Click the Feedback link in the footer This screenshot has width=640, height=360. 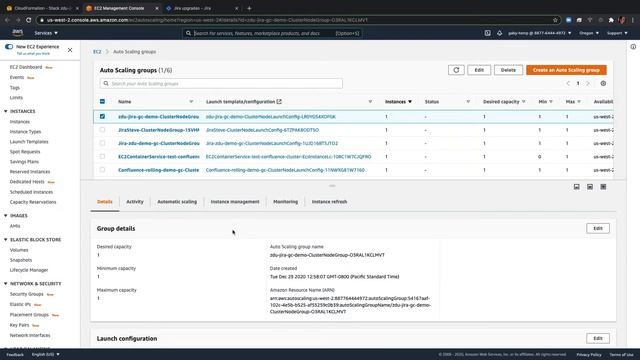(15, 354)
